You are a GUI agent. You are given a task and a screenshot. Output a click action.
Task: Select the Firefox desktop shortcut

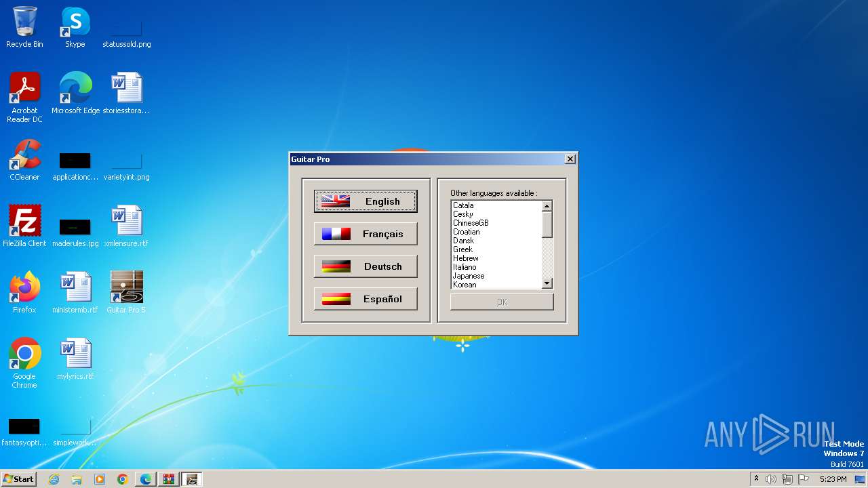pos(24,293)
